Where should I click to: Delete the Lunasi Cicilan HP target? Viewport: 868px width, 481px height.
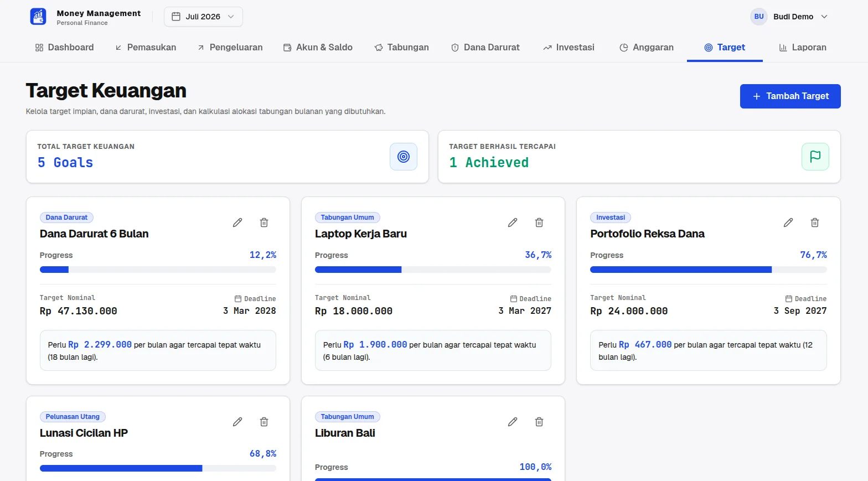pyautogui.click(x=264, y=422)
